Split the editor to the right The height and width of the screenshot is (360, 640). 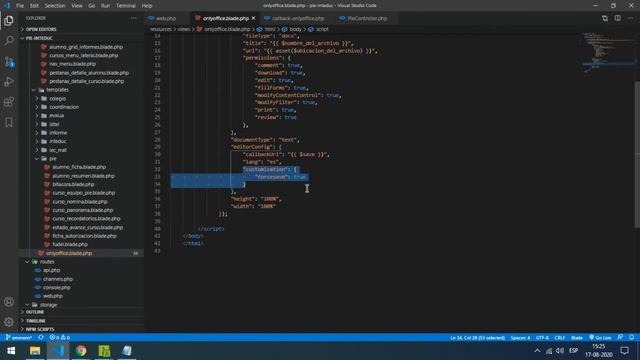pyautogui.click(x=618, y=18)
